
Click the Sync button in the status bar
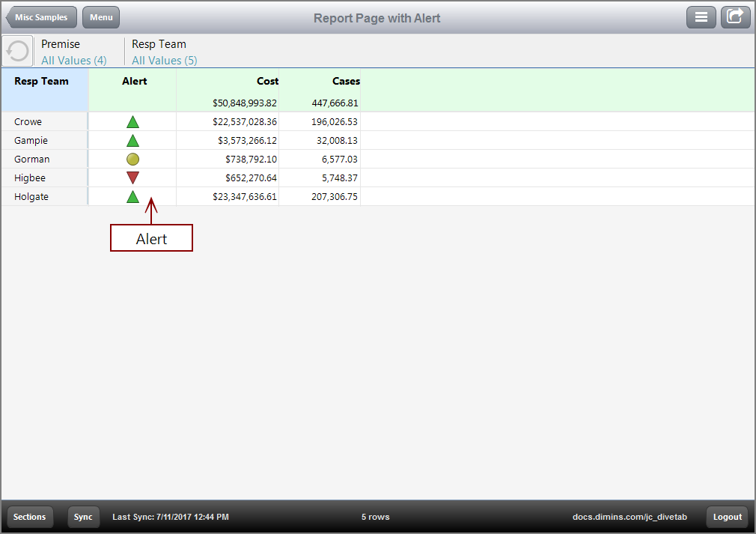83,517
